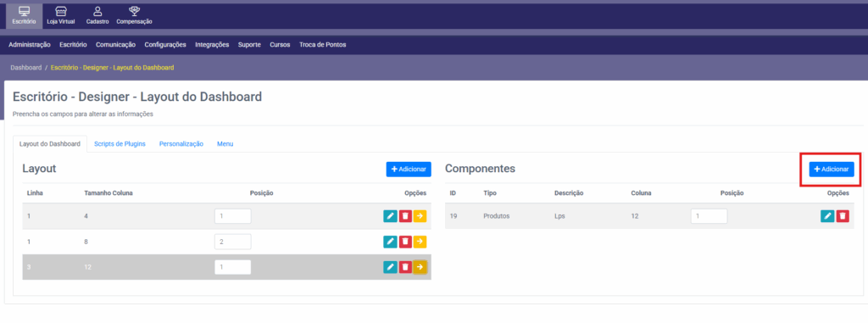Open the Administração menu

coord(30,45)
